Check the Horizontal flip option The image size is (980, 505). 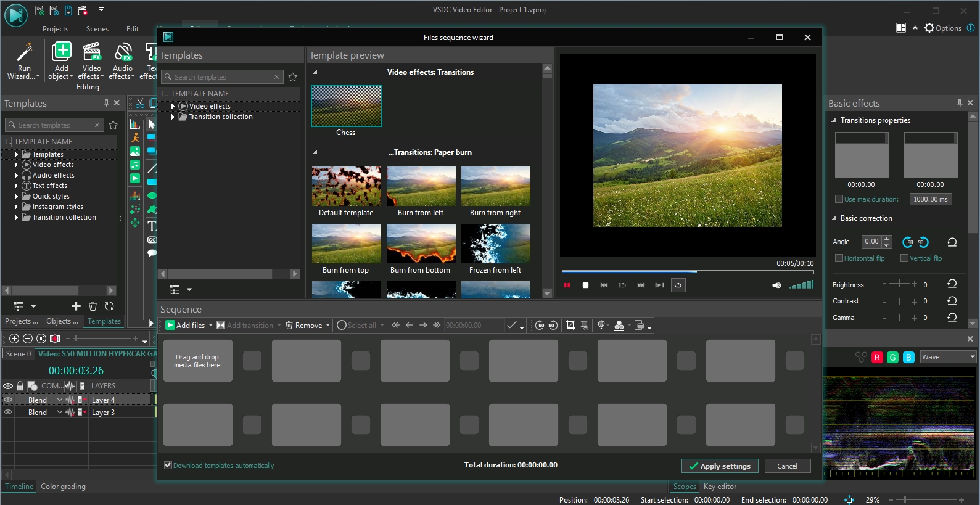coord(839,258)
